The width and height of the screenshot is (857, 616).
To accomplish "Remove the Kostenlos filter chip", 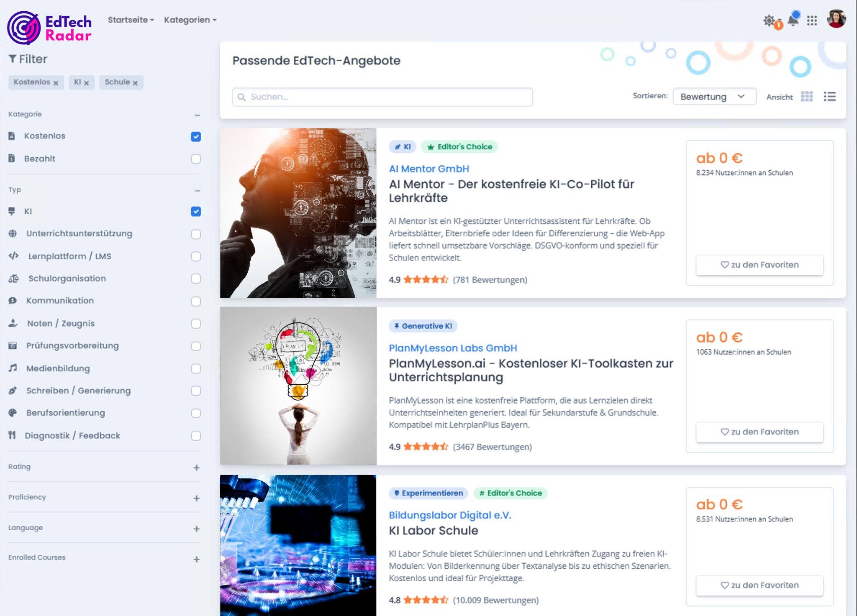I will pyautogui.click(x=56, y=83).
